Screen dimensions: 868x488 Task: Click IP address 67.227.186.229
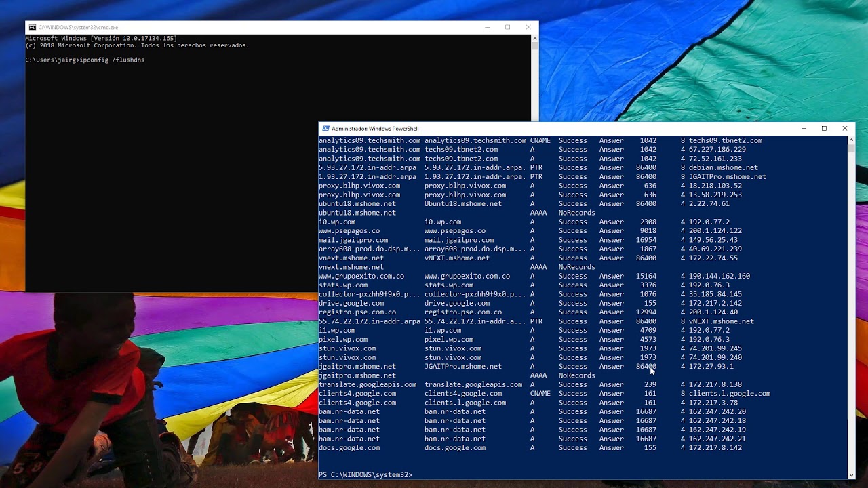tap(717, 150)
